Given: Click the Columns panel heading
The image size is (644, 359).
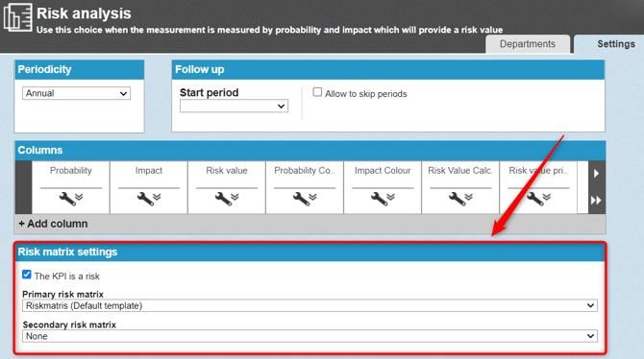Looking at the screenshot, I should click(40, 150).
